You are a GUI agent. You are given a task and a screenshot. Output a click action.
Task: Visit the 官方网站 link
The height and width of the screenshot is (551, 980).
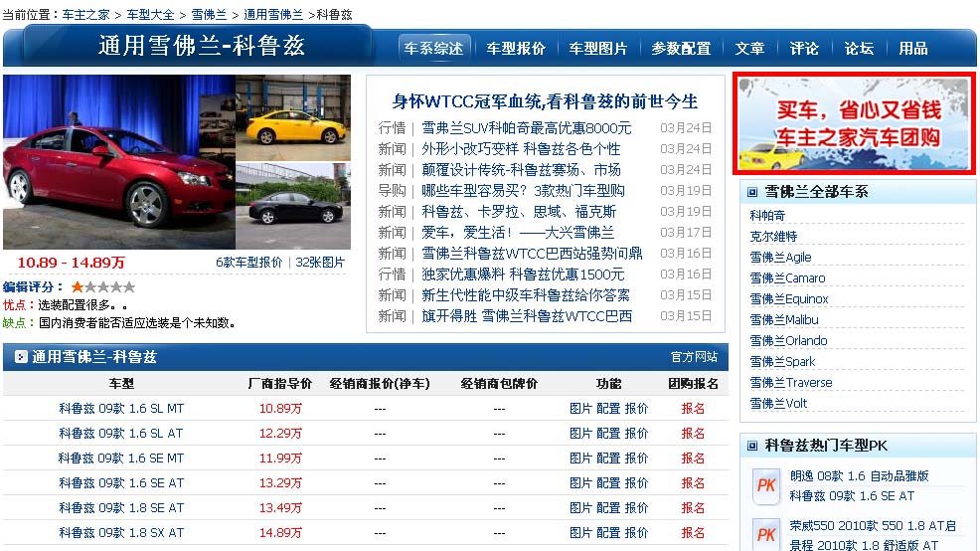(694, 357)
